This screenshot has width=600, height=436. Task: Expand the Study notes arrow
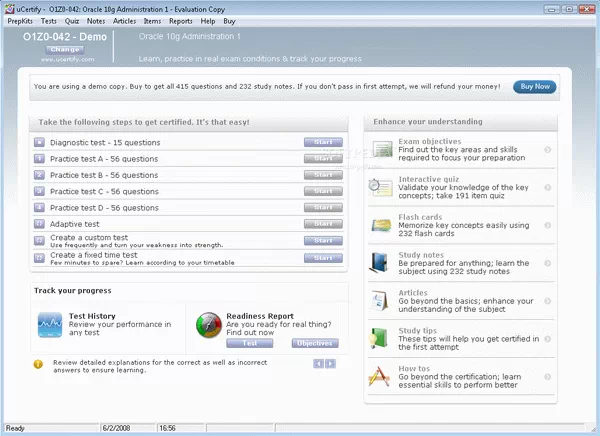click(x=548, y=263)
